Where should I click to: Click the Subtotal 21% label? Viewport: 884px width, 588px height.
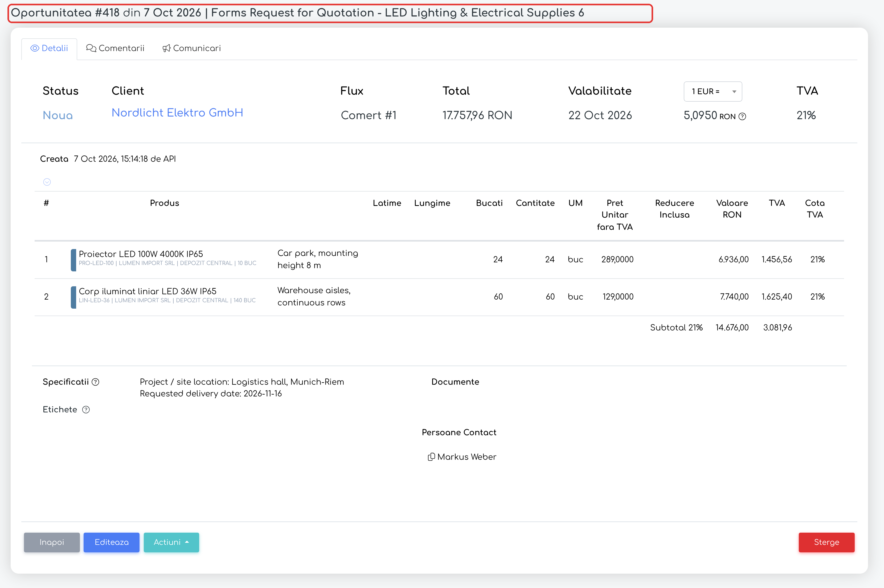coord(676,327)
